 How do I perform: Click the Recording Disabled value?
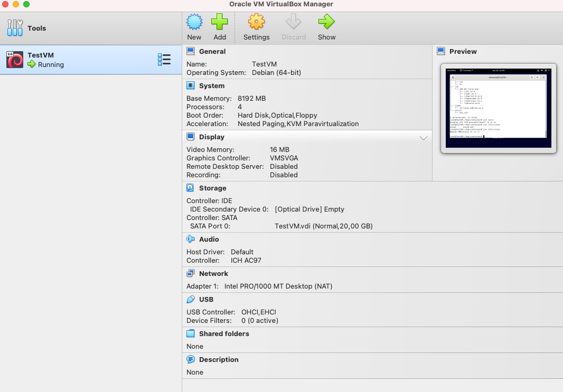284,175
